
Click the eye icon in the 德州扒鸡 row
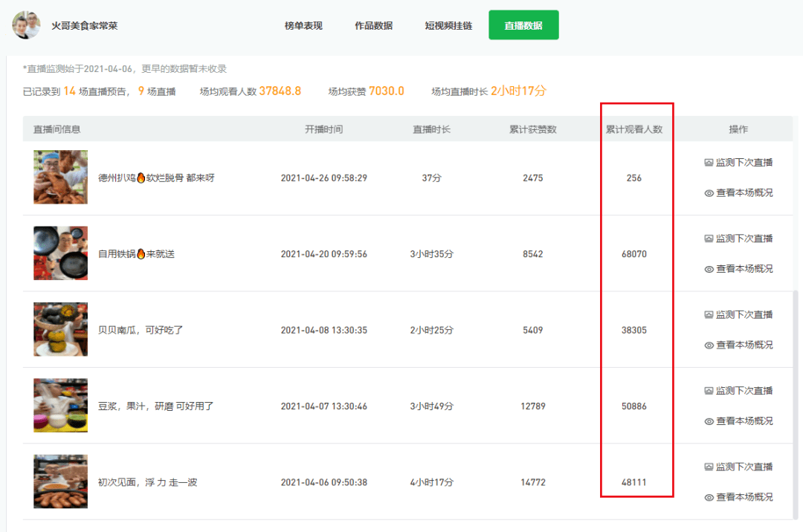(x=709, y=193)
